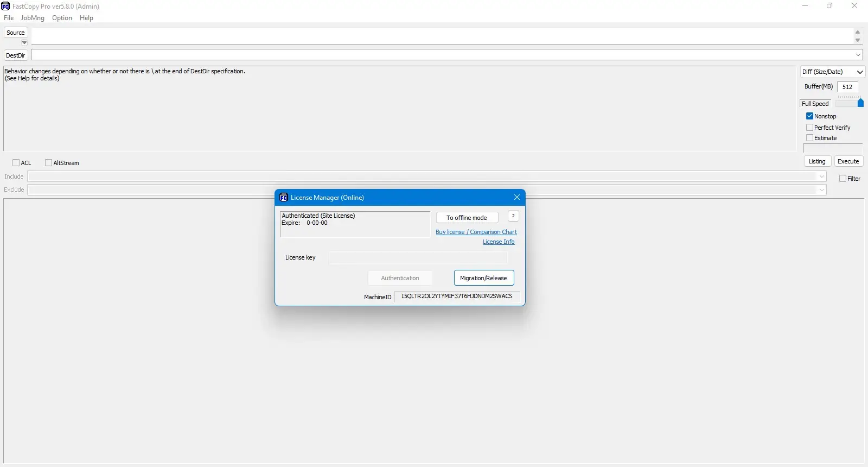The width and height of the screenshot is (868, 467).
Task: Open the Buy license / Comparison Chart link
Action: (476, 232)
